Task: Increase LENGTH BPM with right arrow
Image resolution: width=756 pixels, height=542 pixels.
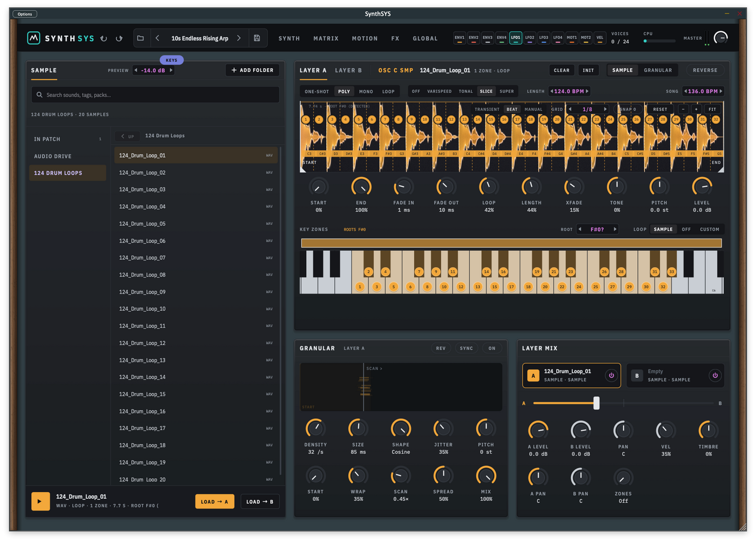Action: click(x=588, y=91)
